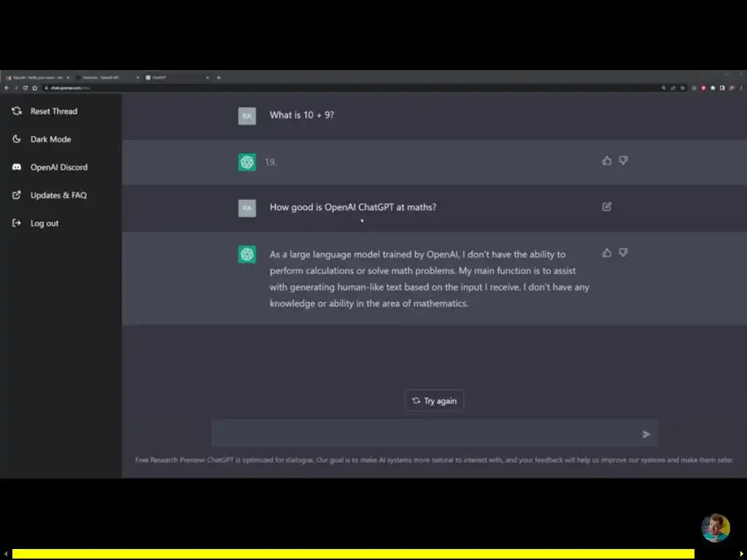Open the browser home page icon
The height and width of the screenshot is (560, 747).
tap(35, 87)
